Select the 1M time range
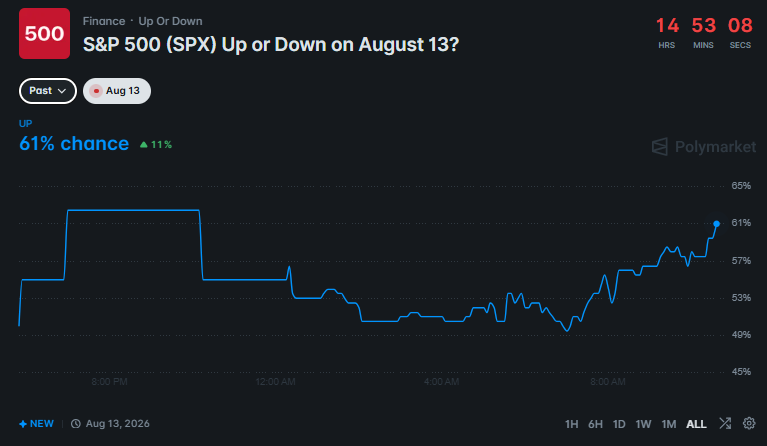The image size is (767, 446). [669, 424]
